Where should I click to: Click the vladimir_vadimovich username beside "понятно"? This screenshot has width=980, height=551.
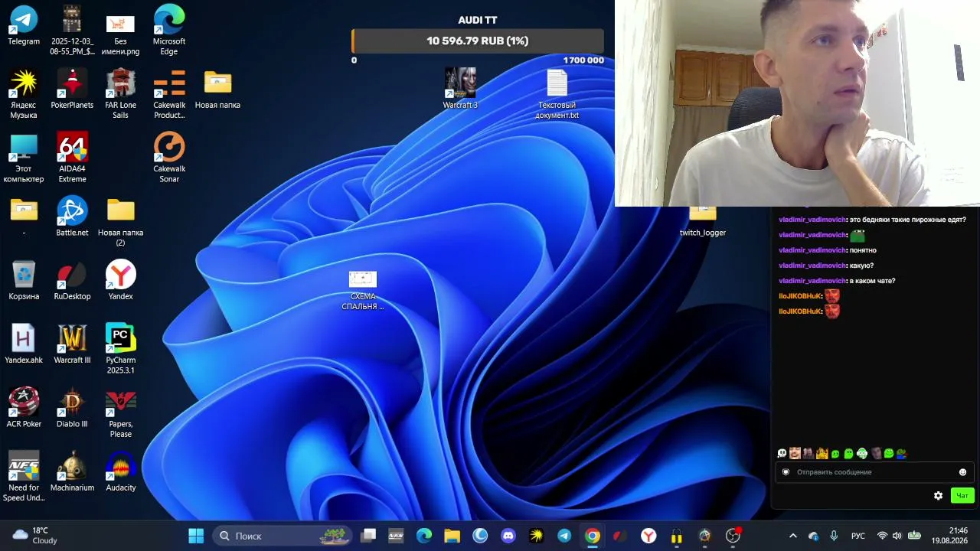(x=813, y=250)
